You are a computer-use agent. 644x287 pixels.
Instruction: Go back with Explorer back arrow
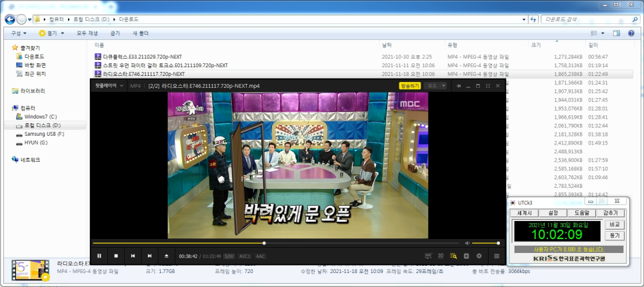pyautogui.click(x=10, y=19)
